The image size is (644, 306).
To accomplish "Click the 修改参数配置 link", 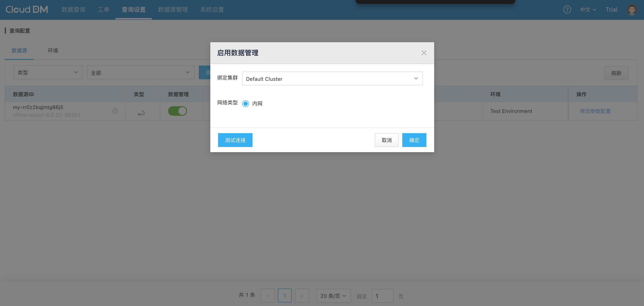I will coord(595,111).
